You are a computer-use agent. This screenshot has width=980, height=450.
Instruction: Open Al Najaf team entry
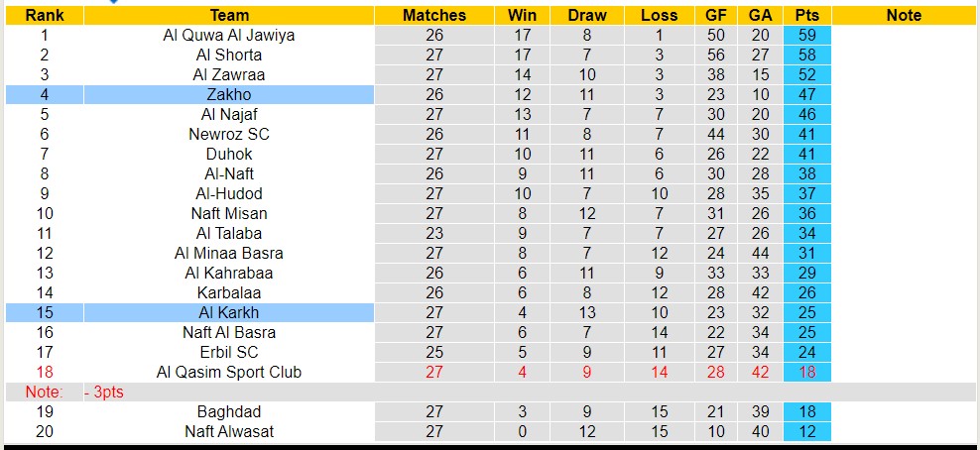coord(229,114)
